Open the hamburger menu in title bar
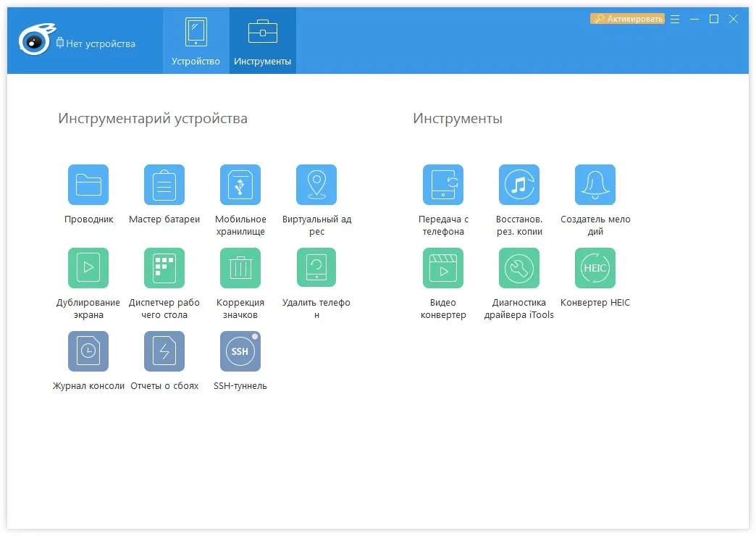The width and height of the screenshot is (756, 536). coord(675,19)
